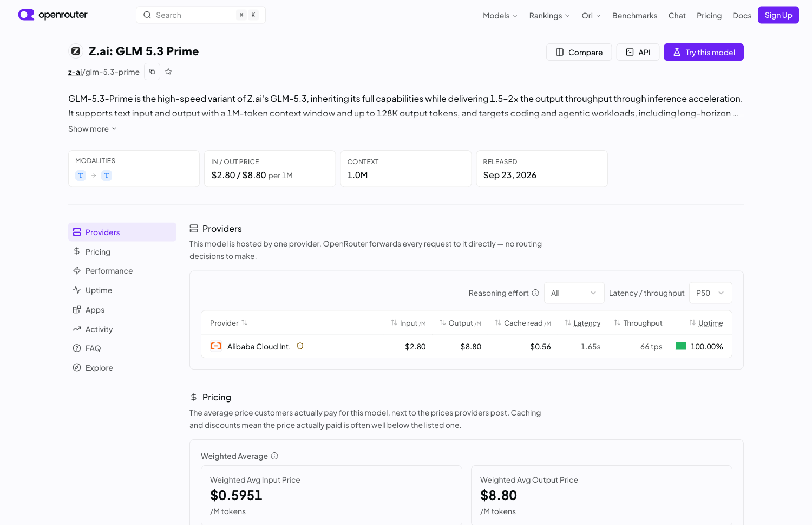Expand the Rankings menu in the header
The width and height of the screenshot is (812, 525).
(x=549, y=16)
